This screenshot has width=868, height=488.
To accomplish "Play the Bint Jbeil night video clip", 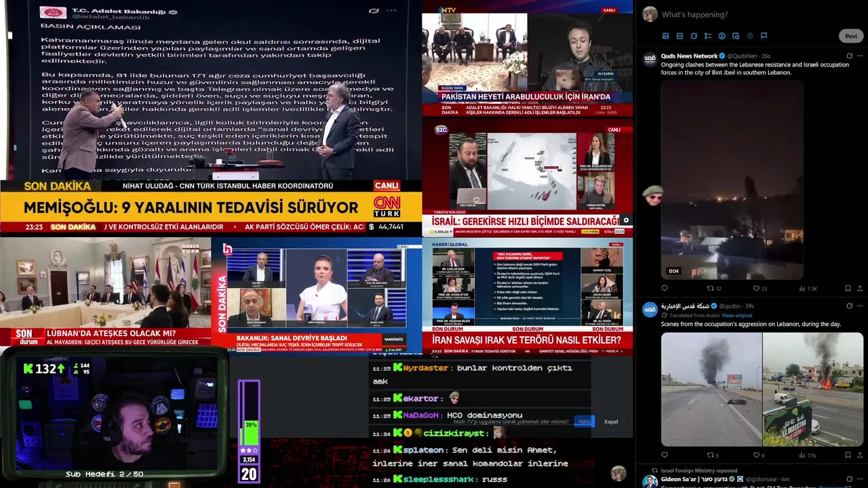I will 732,180.
